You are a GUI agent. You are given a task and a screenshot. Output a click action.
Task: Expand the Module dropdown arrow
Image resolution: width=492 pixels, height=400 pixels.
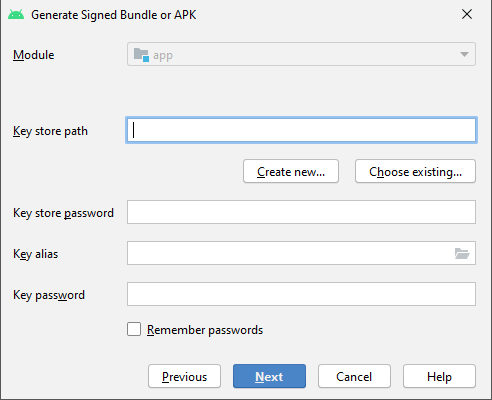[x=464, y=54]
